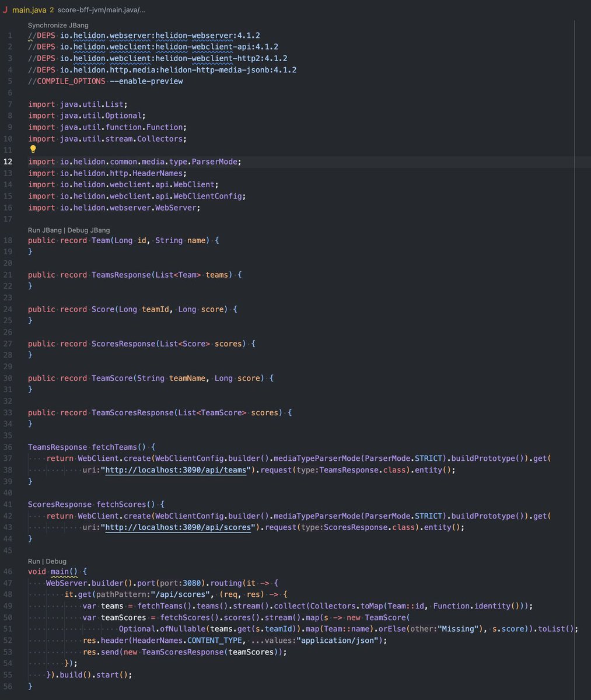Select line number 36 in the gutter

(8, 447)
